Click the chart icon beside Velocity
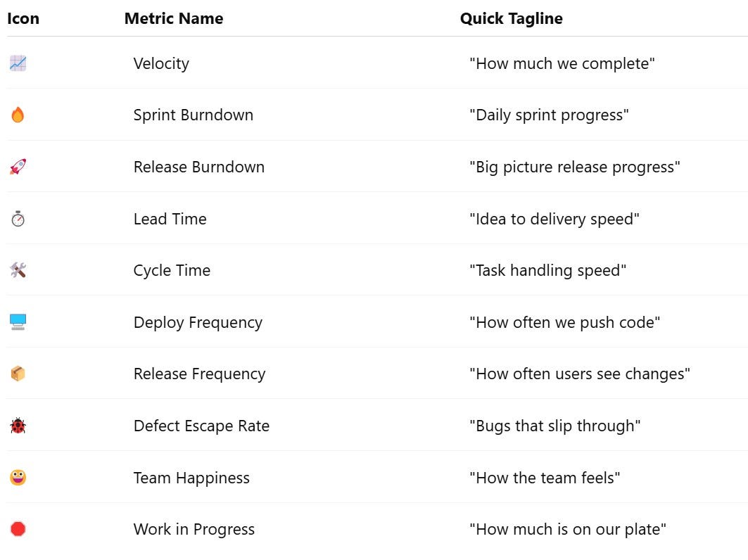Viewport: 748px width, 560px height. 18,63
